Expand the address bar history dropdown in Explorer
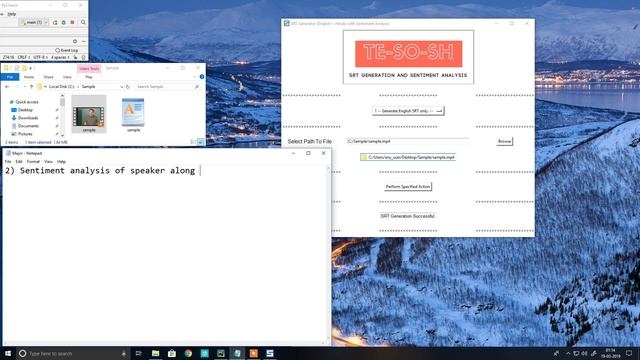 click(x=122, y=87)
